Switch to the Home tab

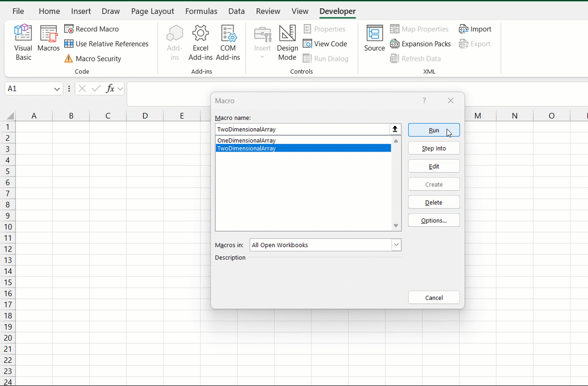[49, 11]
